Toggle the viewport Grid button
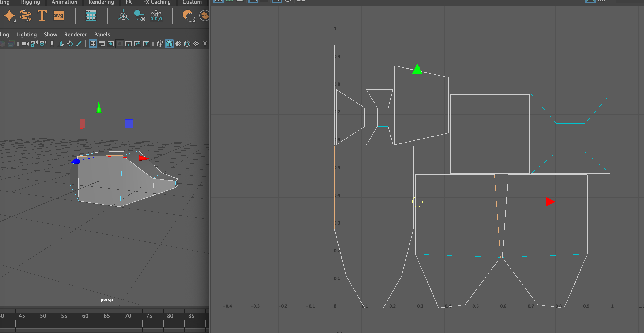 [x=93, y=44]
